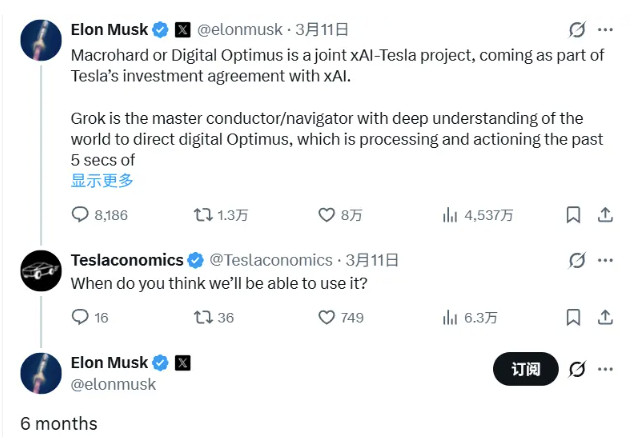The height and width of the screenshot is (447, 642).
Task: Open more options on Teslaconomics post
Action: point(605,260)
